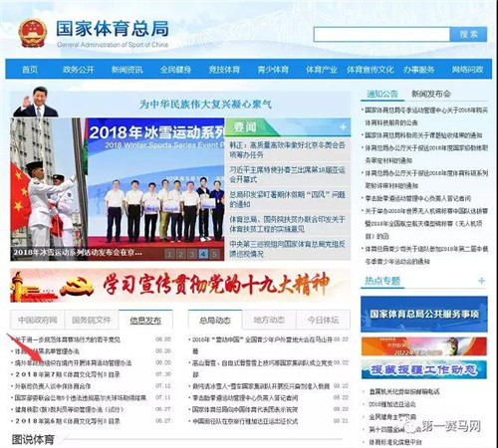The width and height of the screenshot is (498, 448).
Task: Open 2018年第7期体育文化导刊目录 link
Action: pos(68,374)
